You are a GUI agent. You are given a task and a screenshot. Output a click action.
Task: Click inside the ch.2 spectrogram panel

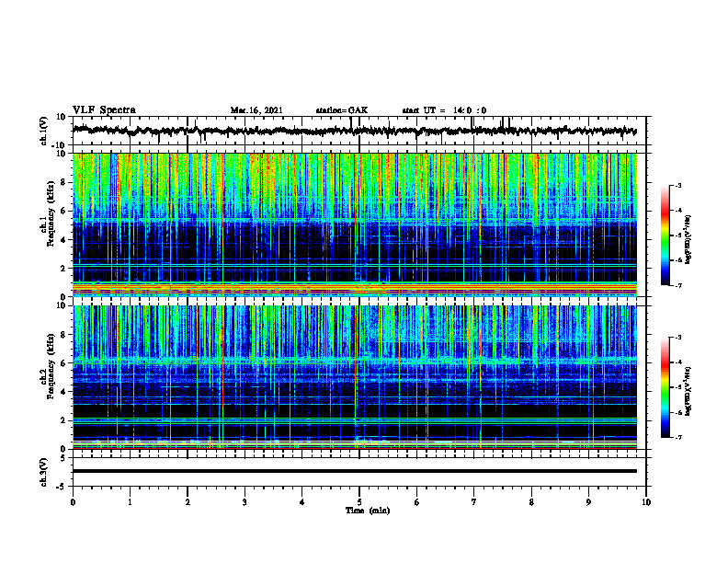click(x=354, y=377)
